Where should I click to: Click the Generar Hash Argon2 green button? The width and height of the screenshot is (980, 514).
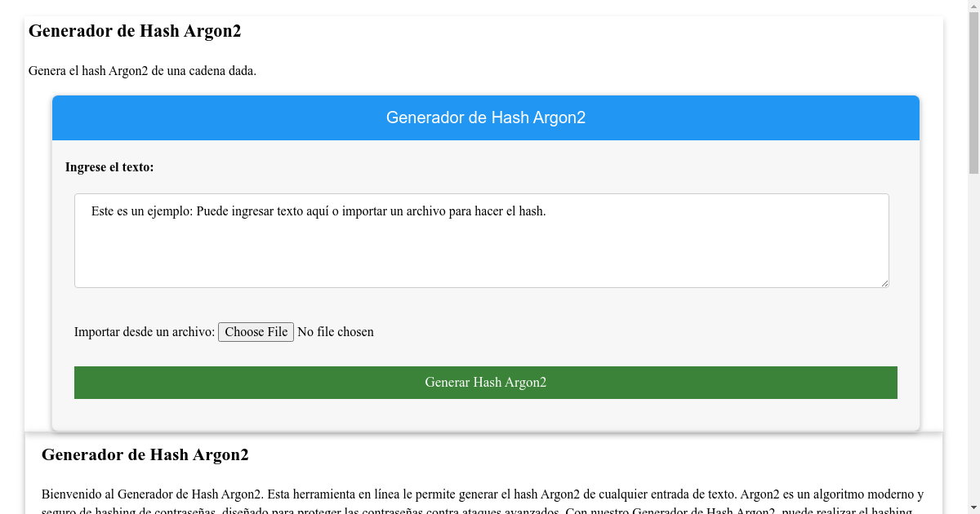pyautogui.click(x=485, y=382)
